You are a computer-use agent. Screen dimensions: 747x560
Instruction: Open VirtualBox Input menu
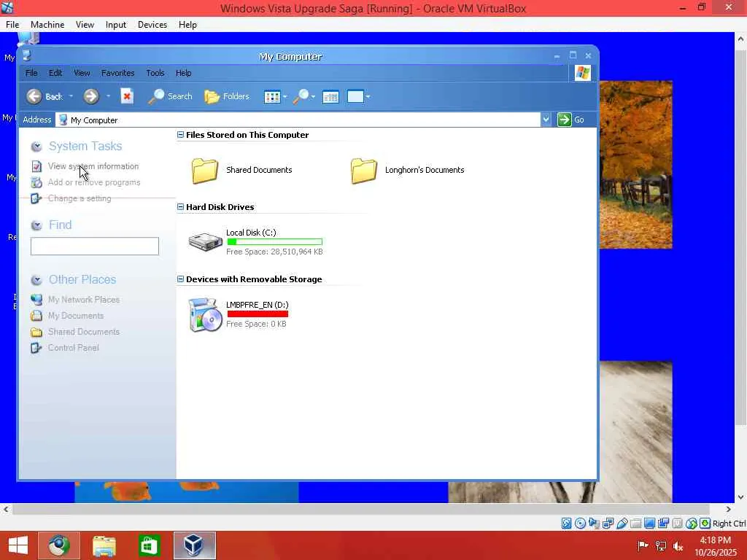tap(116, 25)
